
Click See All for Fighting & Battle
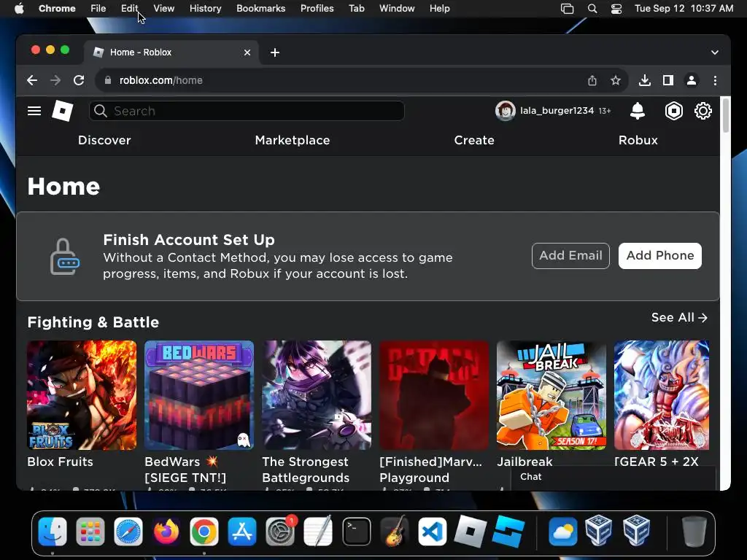(679, 318)
